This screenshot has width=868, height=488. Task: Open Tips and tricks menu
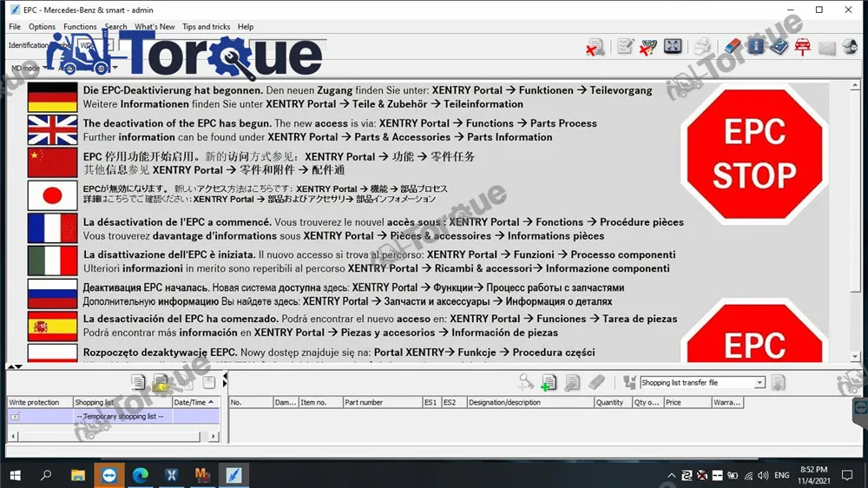206,27
